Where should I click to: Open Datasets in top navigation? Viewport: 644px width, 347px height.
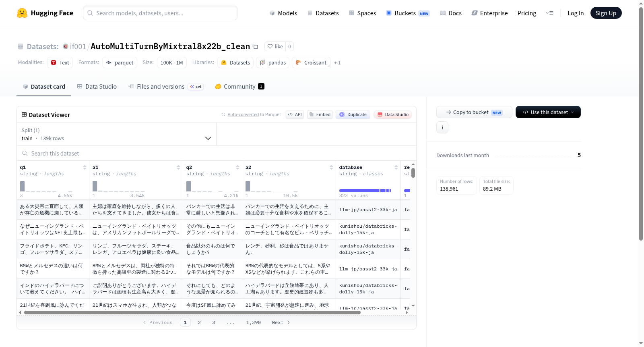click(323, 13)
